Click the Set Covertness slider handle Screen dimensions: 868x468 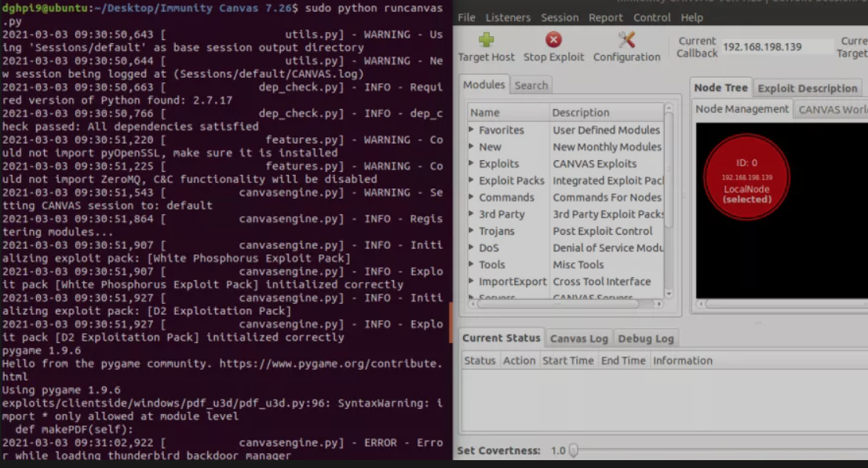pos(574,450)
